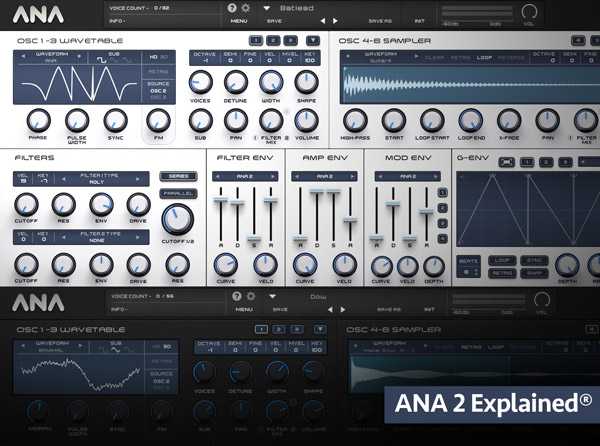Screen dimensions: 600x446
Task: Select G-ENV envelope 2 button
Action: tap(546, 162)
